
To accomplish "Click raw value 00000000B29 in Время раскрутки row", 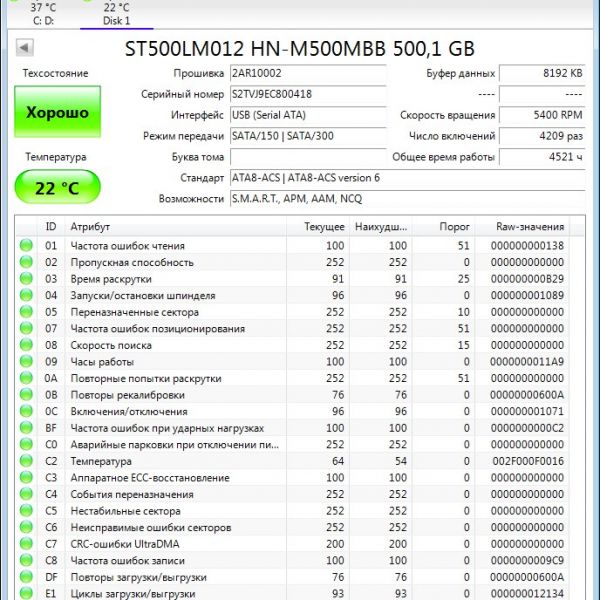I will tap(527, 279).
